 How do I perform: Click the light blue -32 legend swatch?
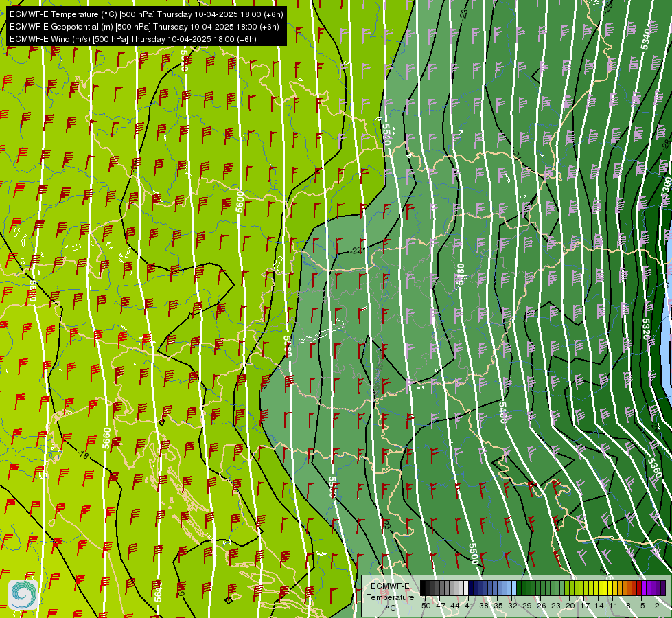[514, 588]
